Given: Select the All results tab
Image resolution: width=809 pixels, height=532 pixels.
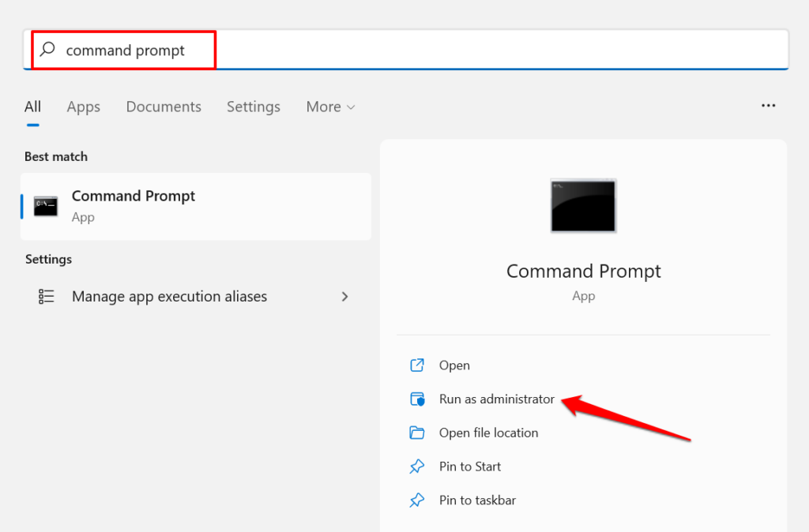Looking at the screenshot, I should [x=32, y=107].
